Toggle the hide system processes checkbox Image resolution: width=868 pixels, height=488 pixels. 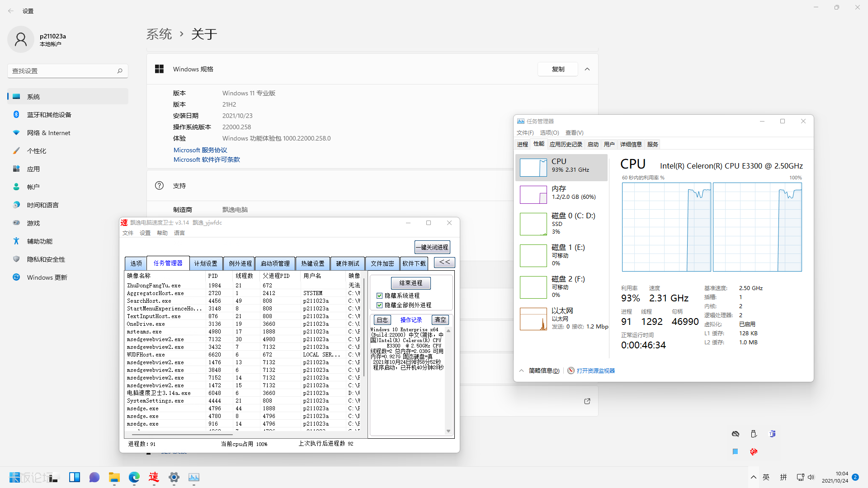[380, 296]
